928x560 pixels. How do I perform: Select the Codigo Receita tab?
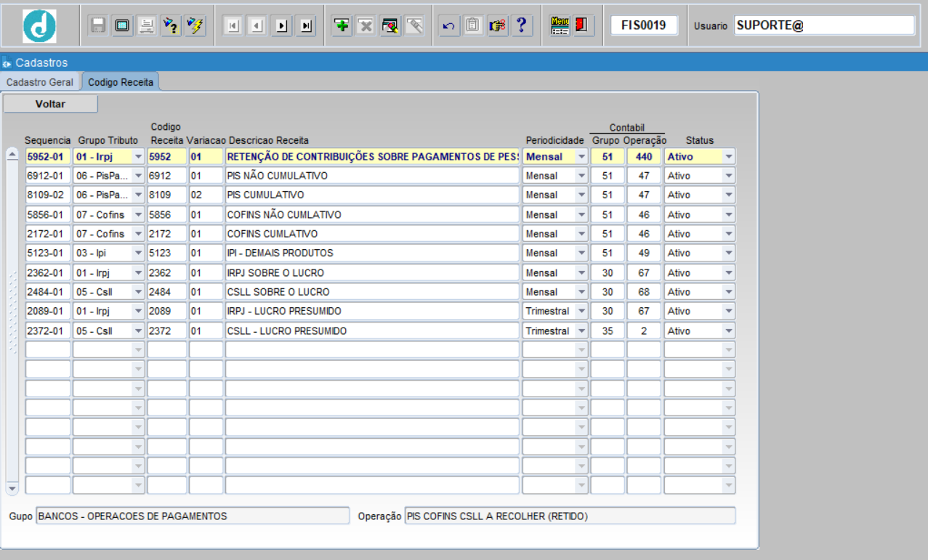[x=121, y=82]
